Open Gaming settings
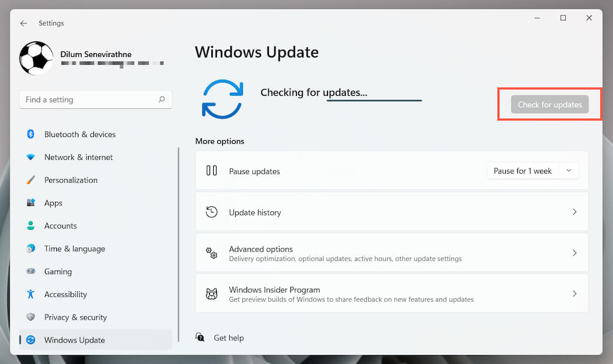This screenshot has width=613, height=364. pos(58,272)
